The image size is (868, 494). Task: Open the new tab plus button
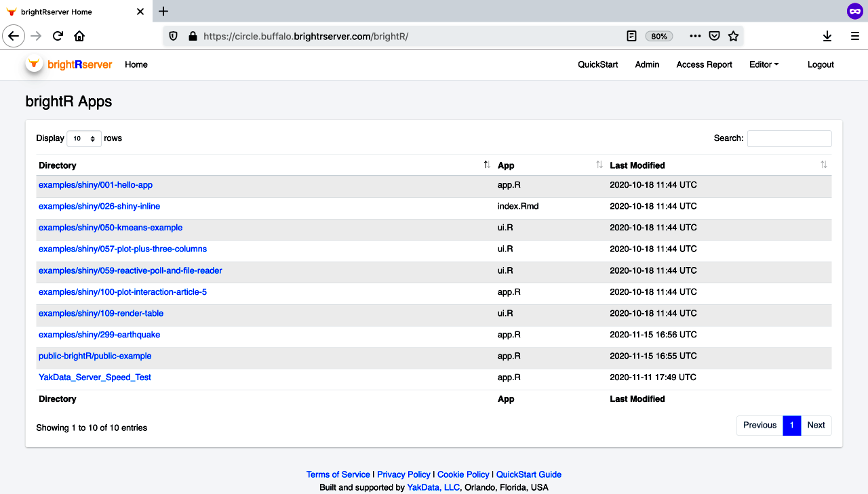coord(163,12)
